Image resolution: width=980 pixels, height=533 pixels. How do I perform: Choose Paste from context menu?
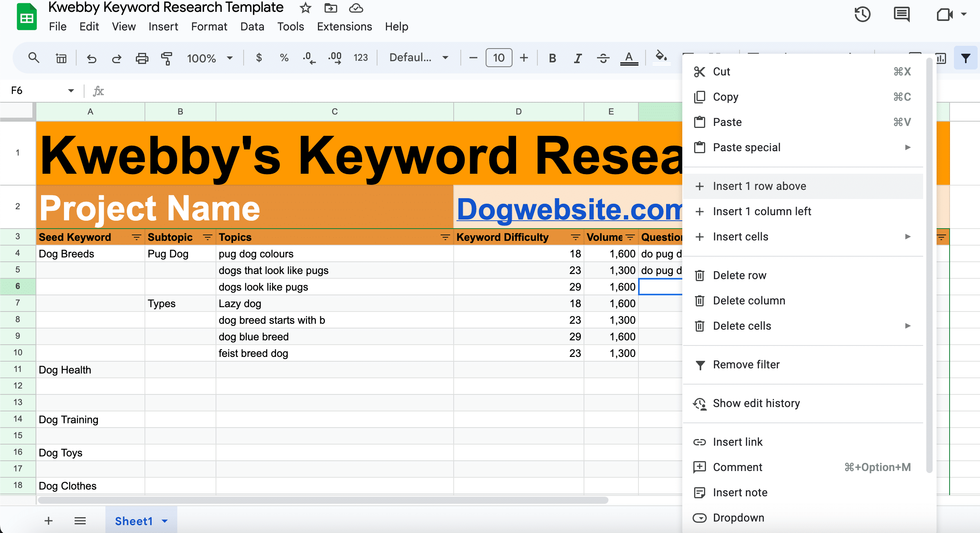coord(803,122)
